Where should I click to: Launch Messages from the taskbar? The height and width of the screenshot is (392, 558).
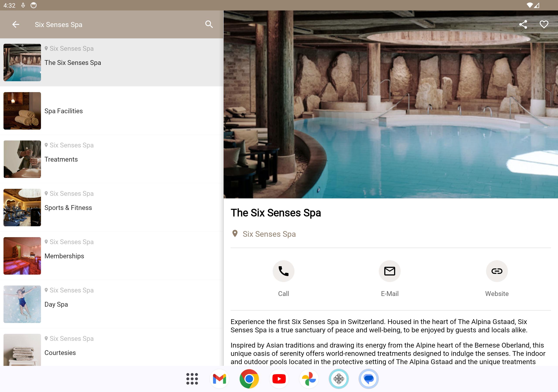coord(368,379)
